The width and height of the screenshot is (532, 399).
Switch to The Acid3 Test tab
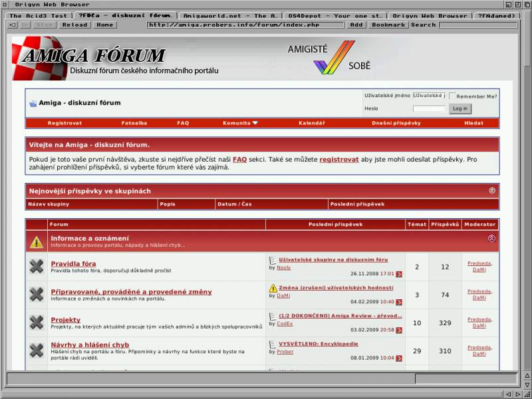pyautogui.click(x=39, y=15)
